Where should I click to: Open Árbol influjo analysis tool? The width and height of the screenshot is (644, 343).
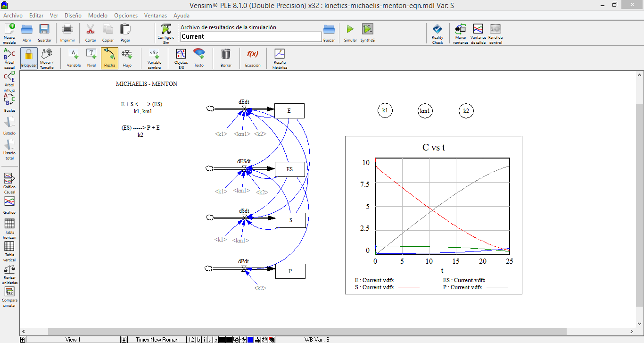pyautogui.click(x=9, y=81)
